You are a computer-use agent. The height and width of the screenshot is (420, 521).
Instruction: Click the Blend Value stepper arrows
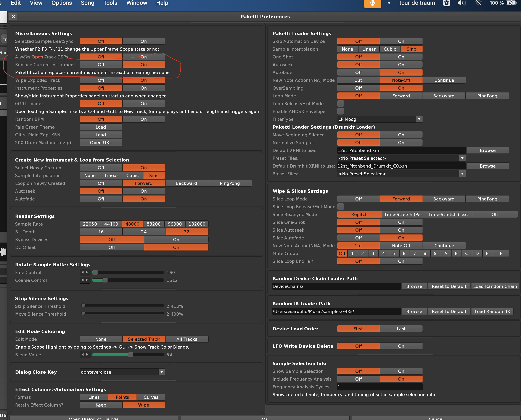coord(85,354)
